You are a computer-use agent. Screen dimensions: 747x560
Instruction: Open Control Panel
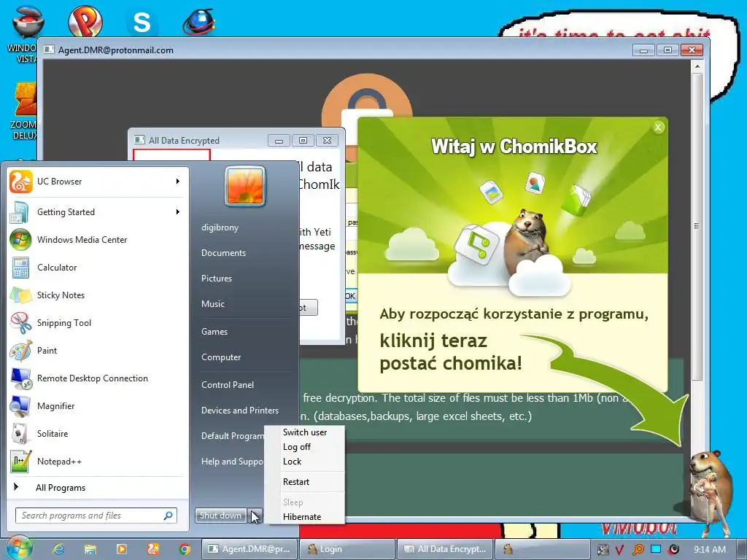click(228, 385)
